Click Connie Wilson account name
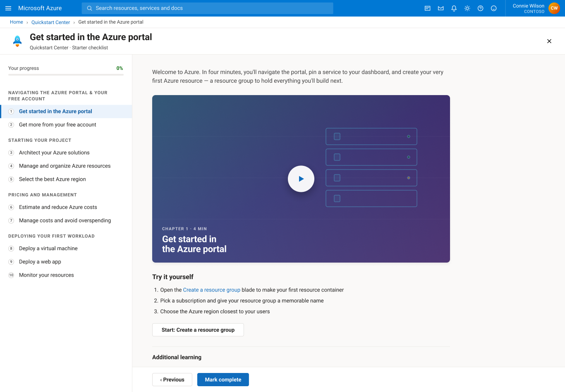Screen dimensions: 565x392 tap(529, 6)
